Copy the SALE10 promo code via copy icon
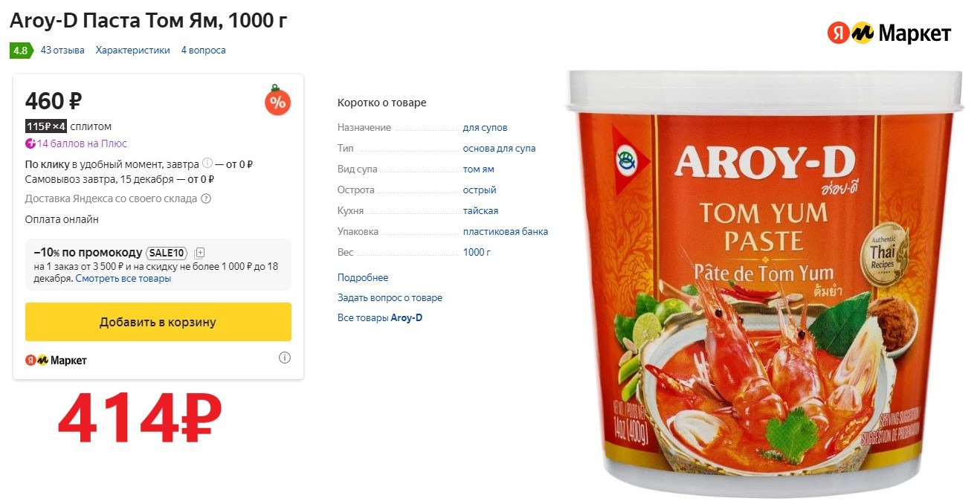Screen dimensions: 980x504 click(x=200, y=253)
